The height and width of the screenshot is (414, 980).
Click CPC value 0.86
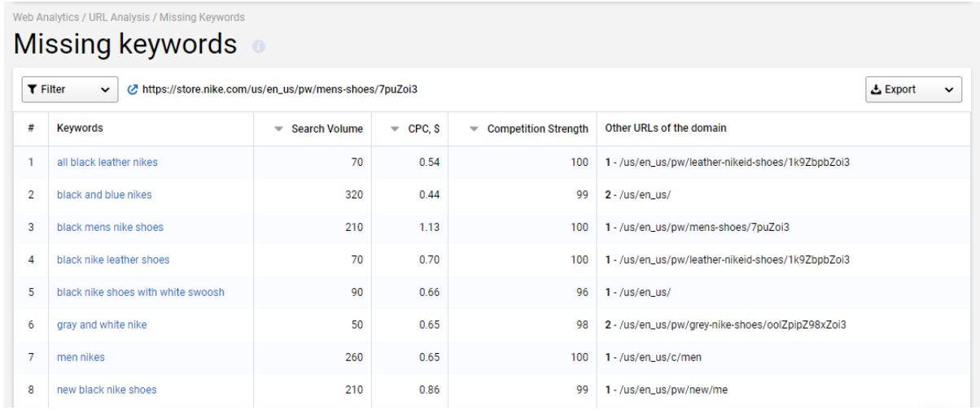point(430,390)
